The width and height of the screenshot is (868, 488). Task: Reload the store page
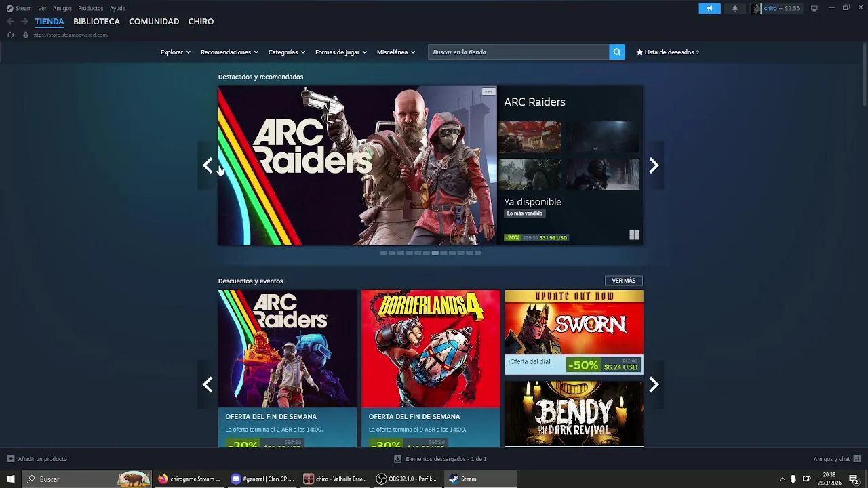pyautogui.click(x=10, y=35)
